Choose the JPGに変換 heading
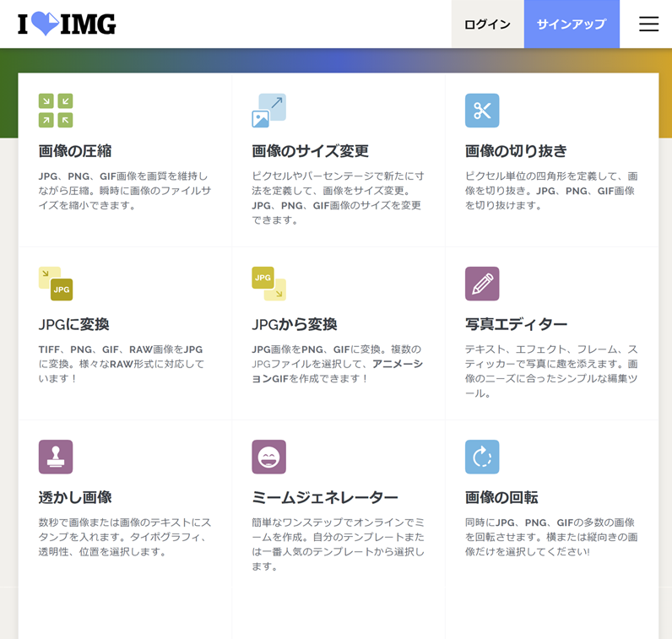Screen dimensions: 672x639 73,324
